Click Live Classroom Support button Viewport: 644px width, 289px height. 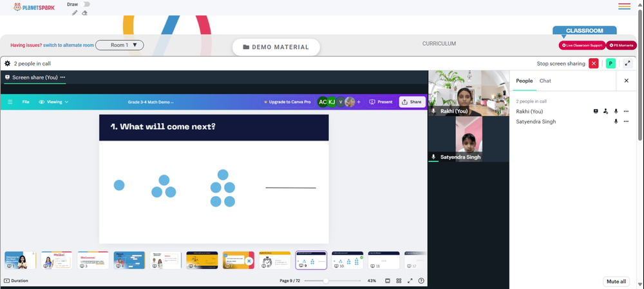582,45
